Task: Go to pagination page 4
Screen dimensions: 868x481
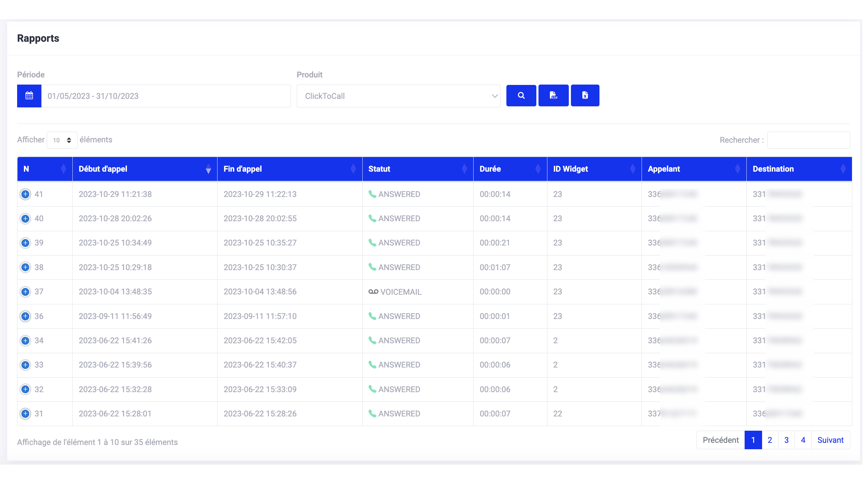Action: pos(803,440)
